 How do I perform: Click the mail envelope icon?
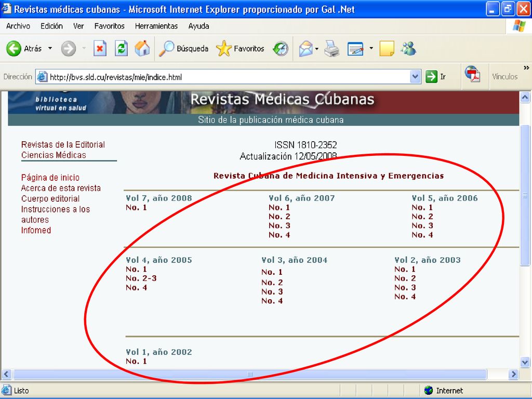[305, 48]
